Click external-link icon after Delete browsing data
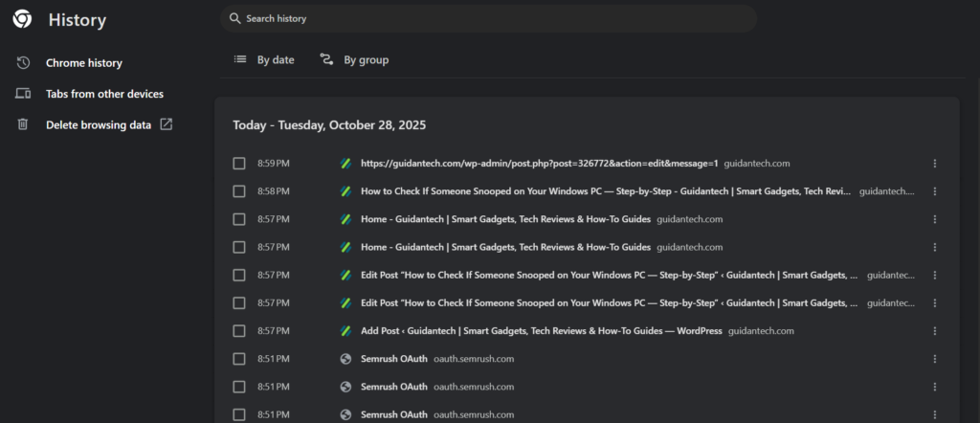Screen dimensions: 980x423 [x=166, y=124]
